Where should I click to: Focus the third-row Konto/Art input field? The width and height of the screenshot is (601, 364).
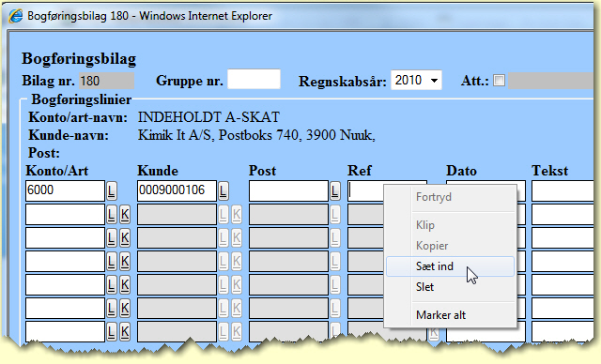65,237
